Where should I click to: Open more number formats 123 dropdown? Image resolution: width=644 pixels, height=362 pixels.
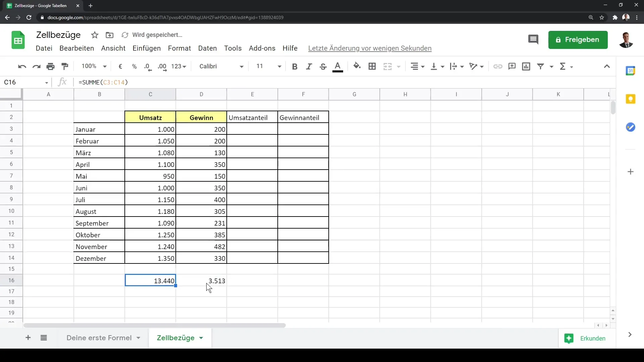point(178,66)
